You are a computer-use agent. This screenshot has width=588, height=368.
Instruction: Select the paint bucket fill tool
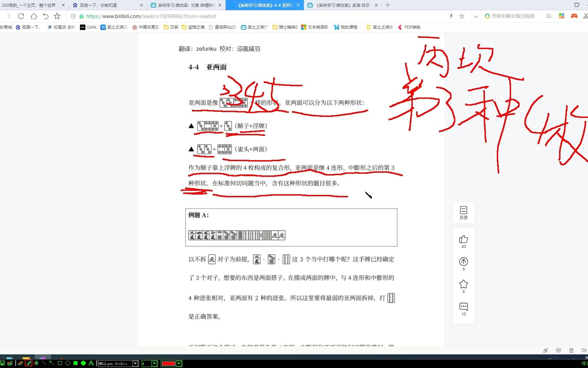pyautogui.click(x=36, y=363)
